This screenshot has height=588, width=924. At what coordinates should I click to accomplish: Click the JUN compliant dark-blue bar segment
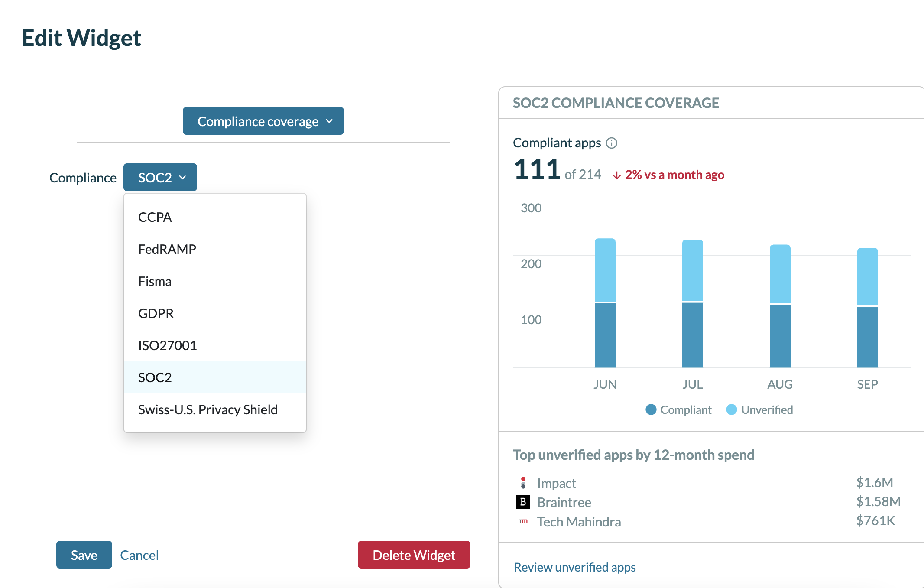coord(605,335)
